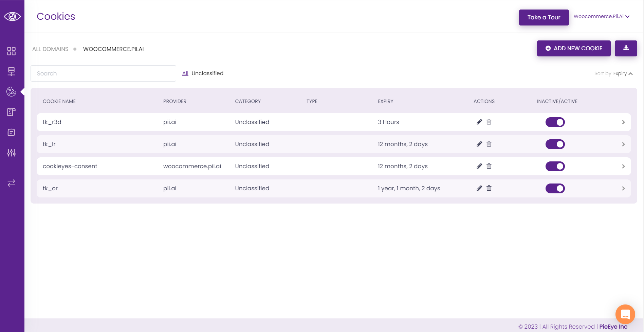
Task: Delete the tk_lr cookie
Action: [489, 144]
